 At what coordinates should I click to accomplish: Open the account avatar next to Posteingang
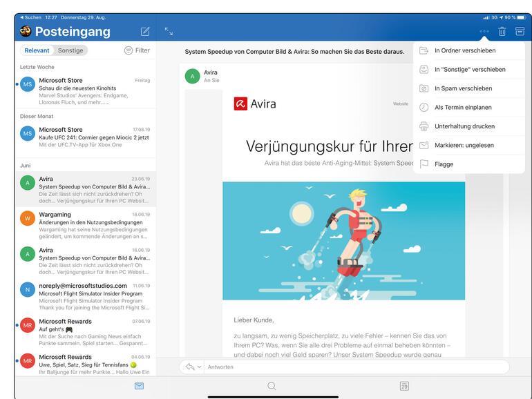pos(26,31)
